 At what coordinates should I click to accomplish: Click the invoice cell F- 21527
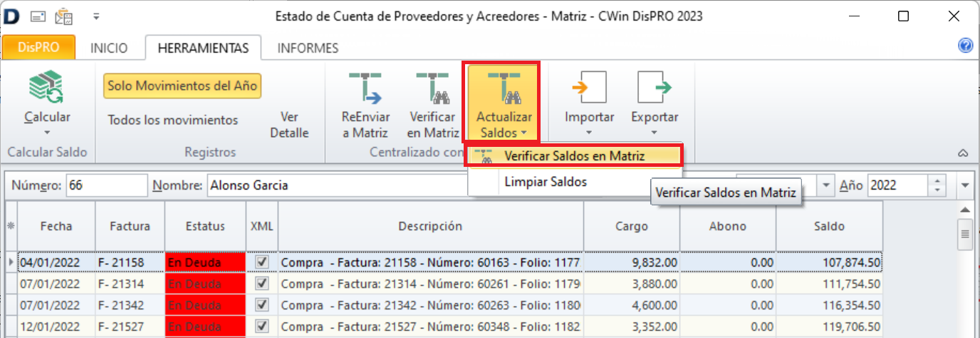pos(130,327)
